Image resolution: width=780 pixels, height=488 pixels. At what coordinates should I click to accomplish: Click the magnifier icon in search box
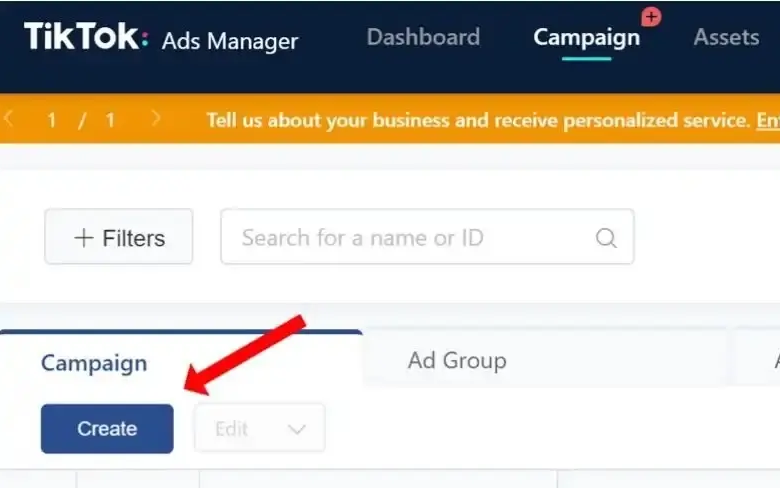(605, 238)
